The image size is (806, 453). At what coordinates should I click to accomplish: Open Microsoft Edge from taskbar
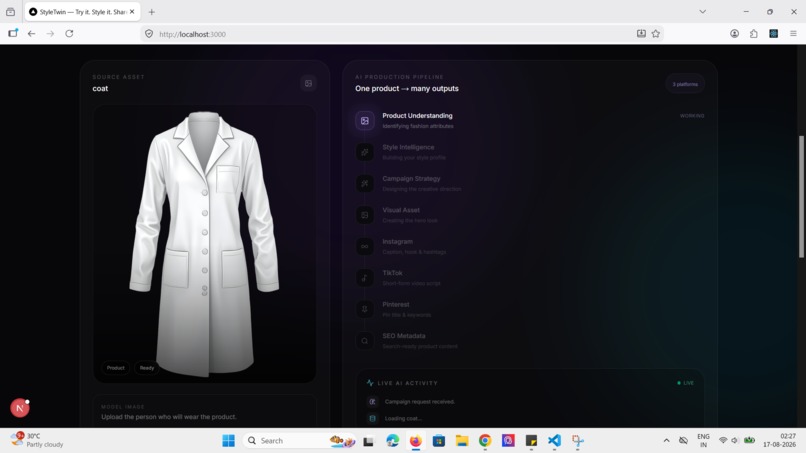click(392, 441)
